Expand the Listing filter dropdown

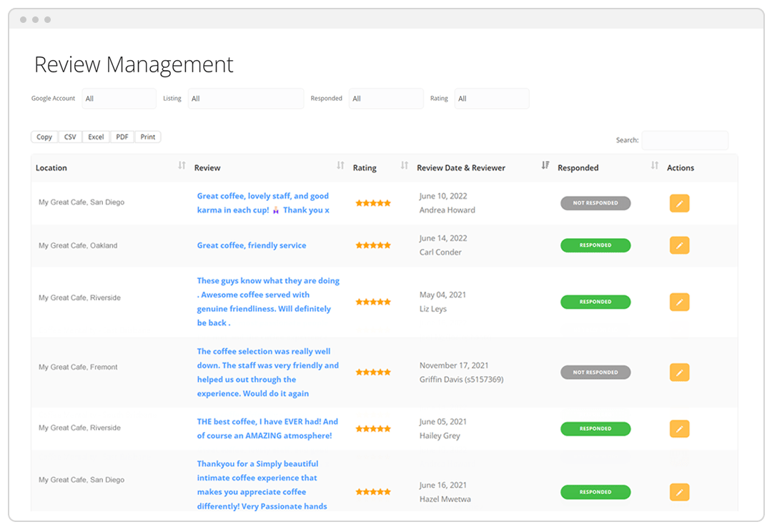pos(245,99)
